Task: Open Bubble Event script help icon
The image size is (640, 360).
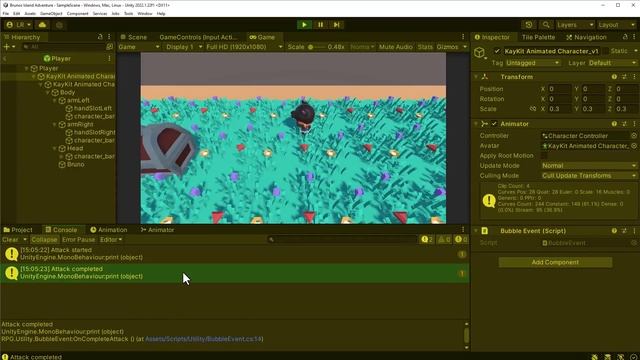Action: 614,231
